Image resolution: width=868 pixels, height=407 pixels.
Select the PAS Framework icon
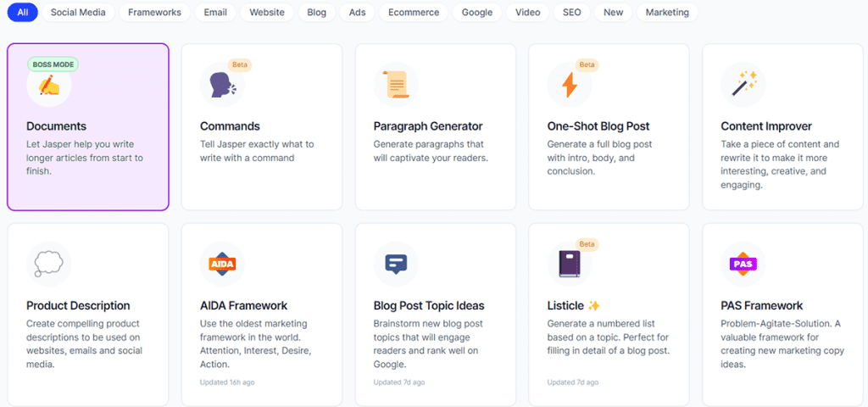(x=743, y=264)
